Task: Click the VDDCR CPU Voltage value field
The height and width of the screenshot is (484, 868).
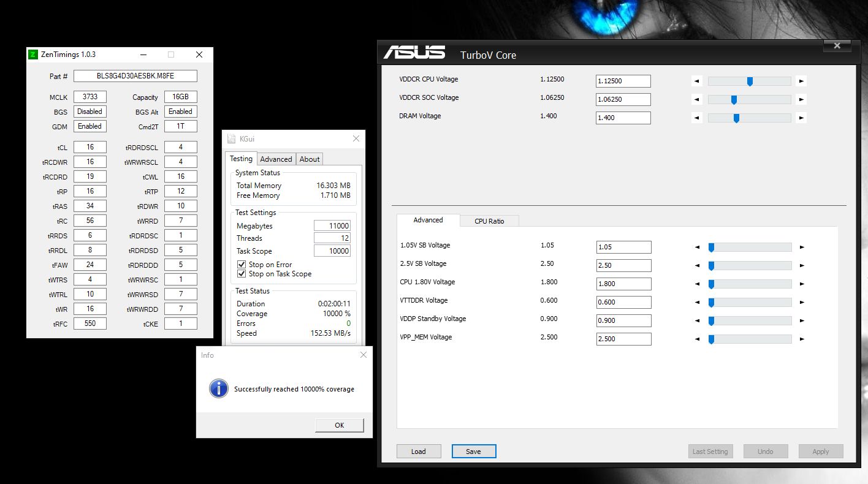Action: click(x=623, y=81)
